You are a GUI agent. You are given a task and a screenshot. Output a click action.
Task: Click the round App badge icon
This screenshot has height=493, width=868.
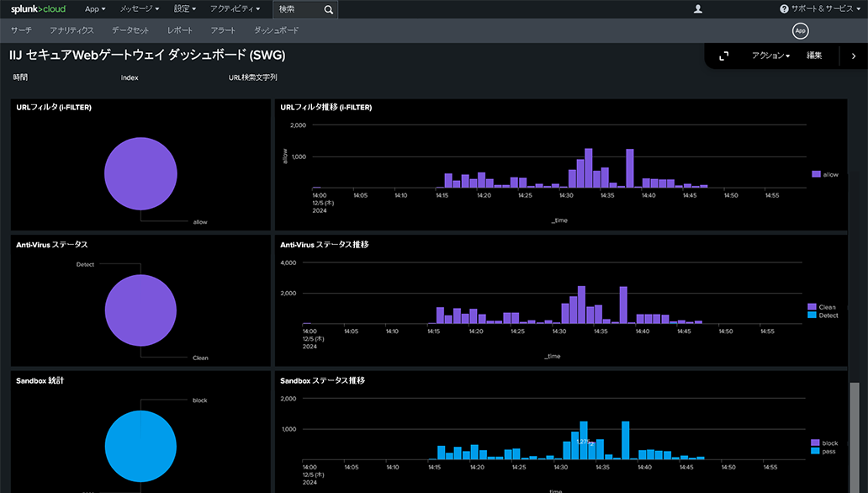click(x=800, y=30)
